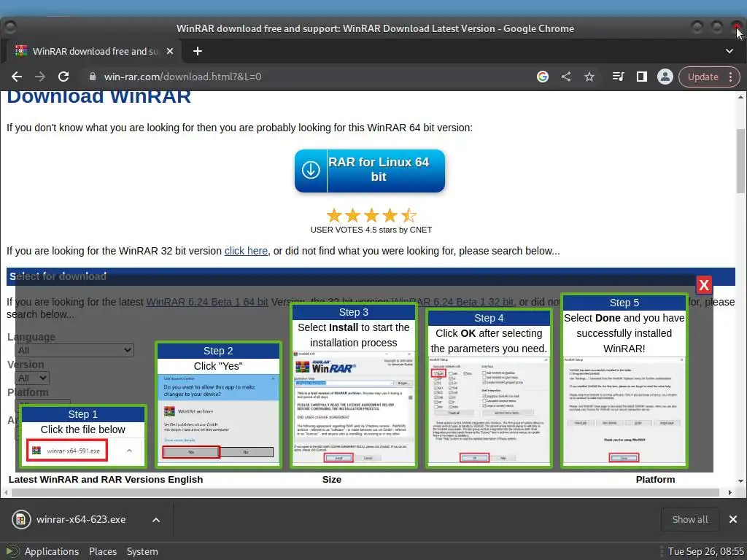Open the Language dropdown
The image size is (747, 560).
(x=74, y=350)
